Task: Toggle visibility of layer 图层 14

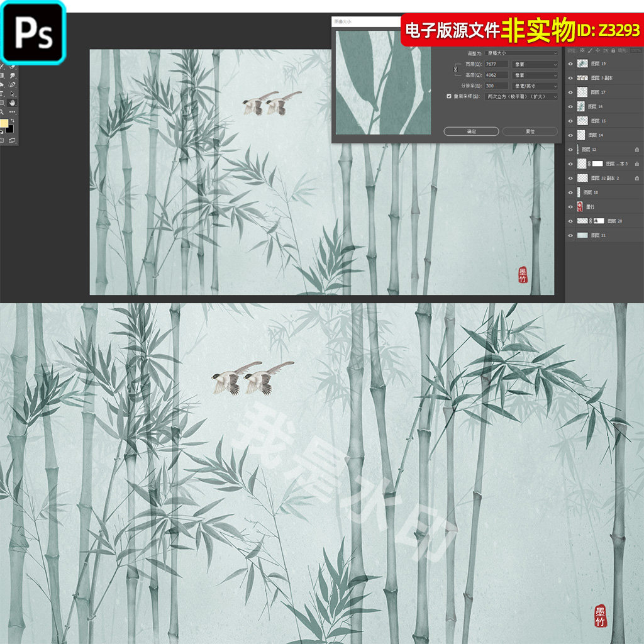Action: click(x=570, y=135)
